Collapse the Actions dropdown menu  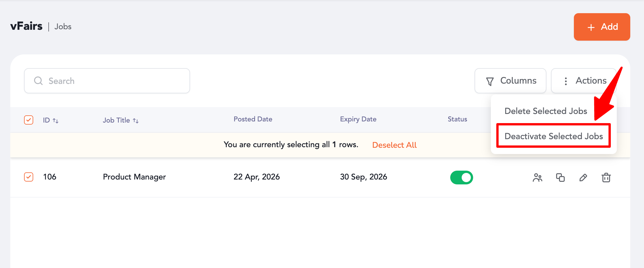(x=584, y=81)
